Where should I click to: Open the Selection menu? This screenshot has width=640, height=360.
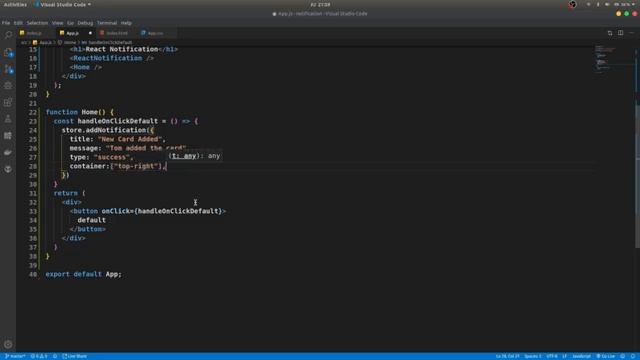[x=37, y=23]
